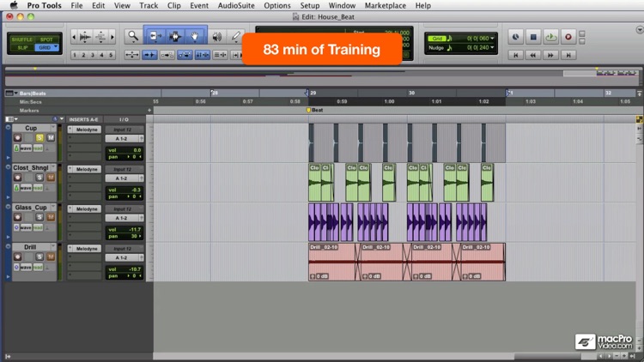Click horizontal zoom in arrow

pyautogui.click(x=112, y=38)
